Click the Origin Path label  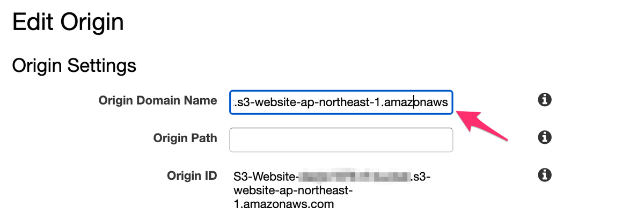185,138
